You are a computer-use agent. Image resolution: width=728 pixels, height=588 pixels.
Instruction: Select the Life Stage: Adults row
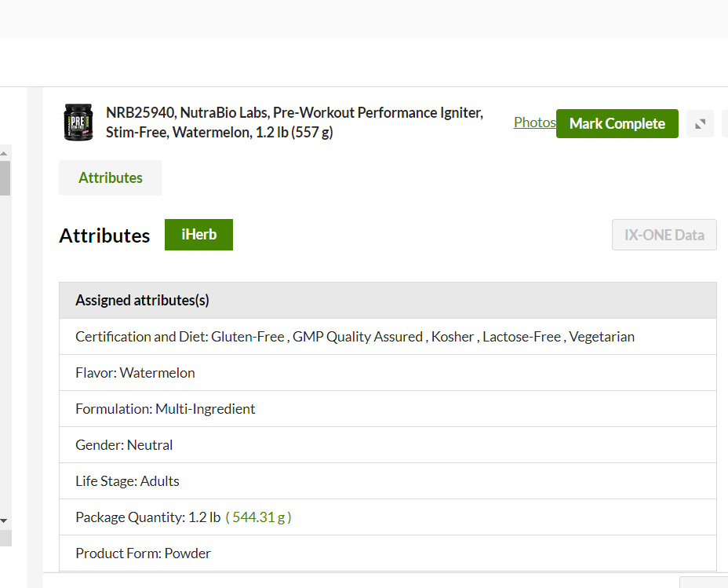click(x=388, y=481)
